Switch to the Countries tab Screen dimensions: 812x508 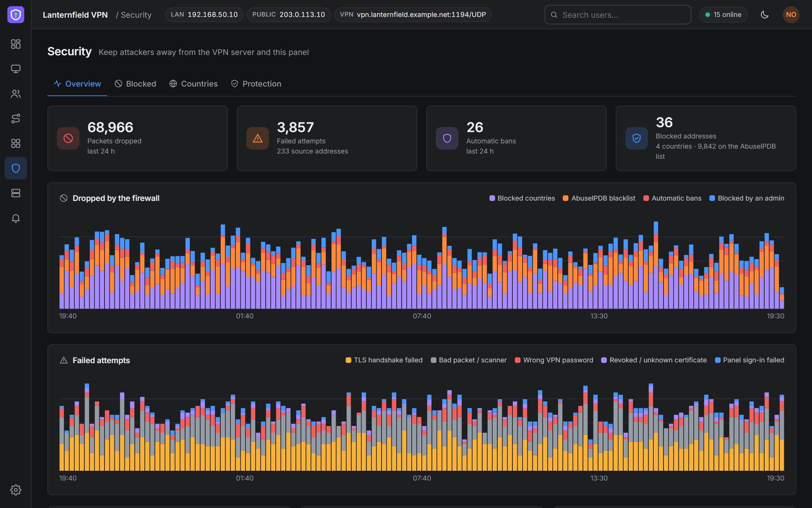coord(194,84)
